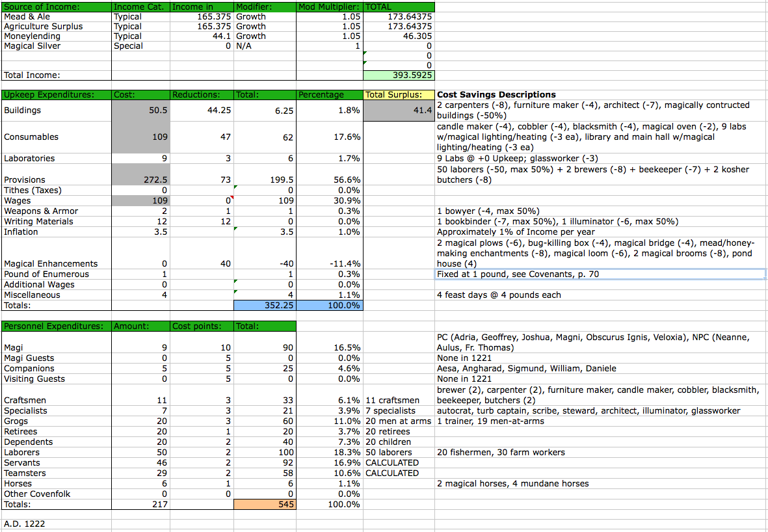Screen dimensions: 768x532
Task: Select the 217 amount total cell
Action: tap(141, 504)
